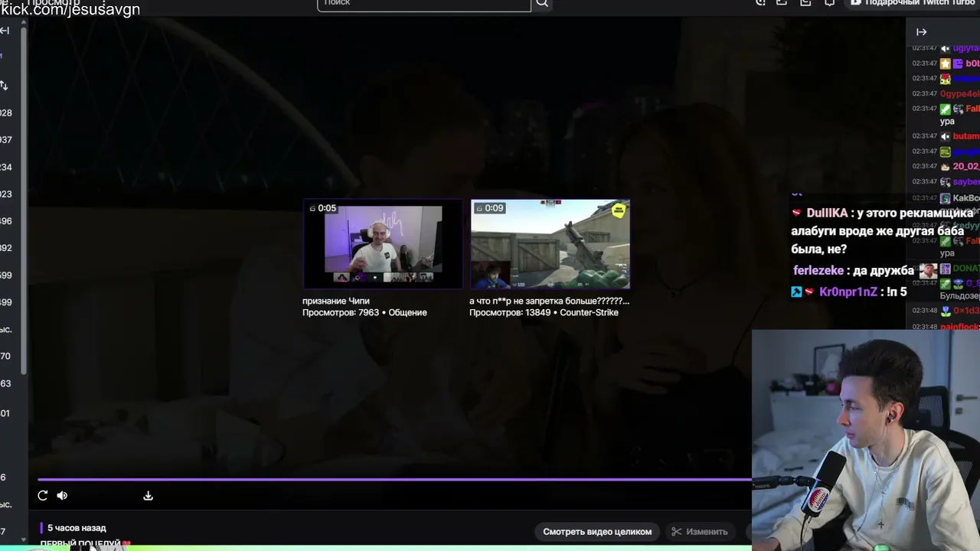Click the chat username sayber
The width and height of the screenshot is (980, 551).
coord(966,181)
